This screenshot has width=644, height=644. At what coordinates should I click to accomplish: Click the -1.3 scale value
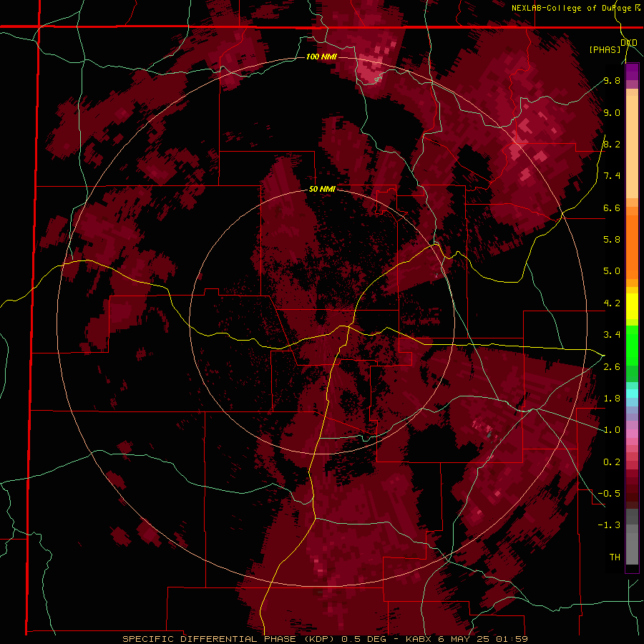pyautogui.click(x=609, y=525)
